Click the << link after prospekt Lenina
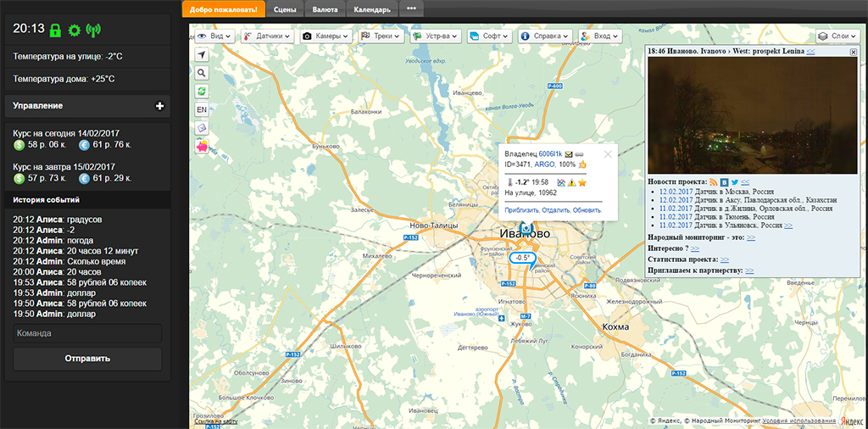Viewport: 868px width, 429px height. click(x=810, y=50)
